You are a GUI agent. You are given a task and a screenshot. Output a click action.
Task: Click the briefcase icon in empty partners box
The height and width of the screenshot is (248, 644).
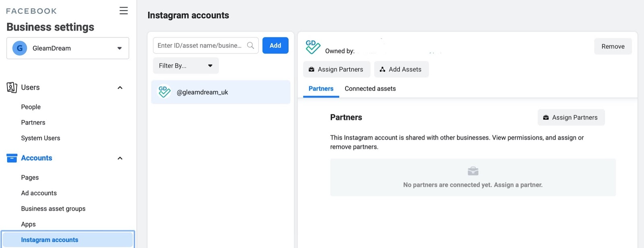[x=473, y=171]
